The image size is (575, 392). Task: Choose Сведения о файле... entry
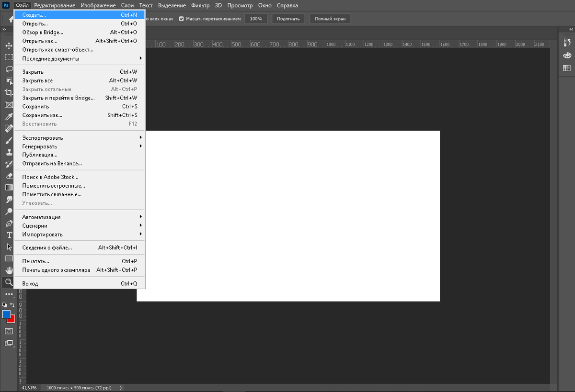[79, 247]
